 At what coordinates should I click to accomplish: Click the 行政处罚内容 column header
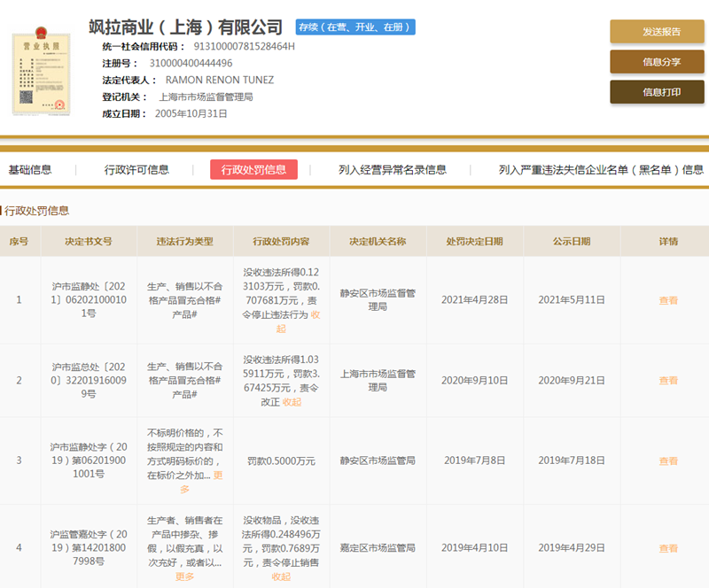pyautogui.click(x=281, y=242)
